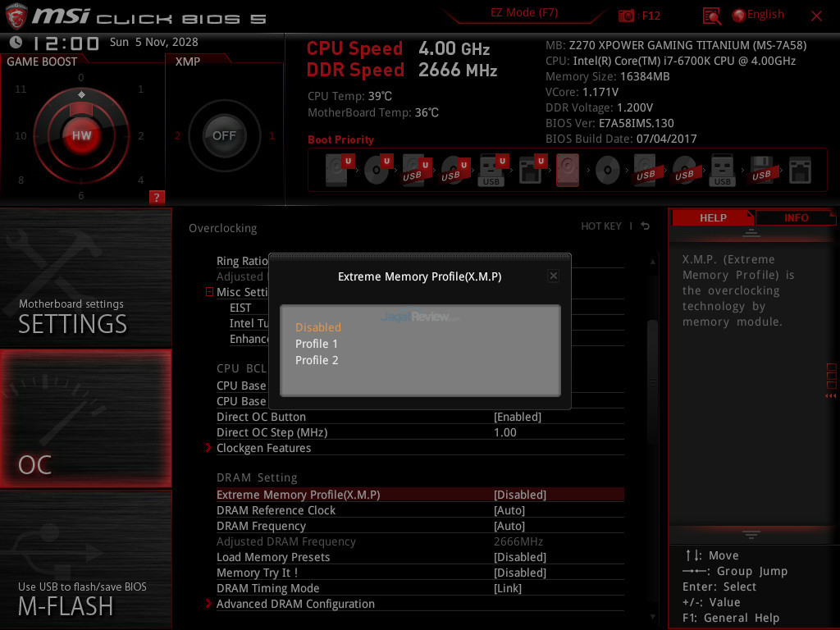Select the highlighted hard disk boot device icon
Image resolution: width=840 pixels, height=630 pixels.
567,171
